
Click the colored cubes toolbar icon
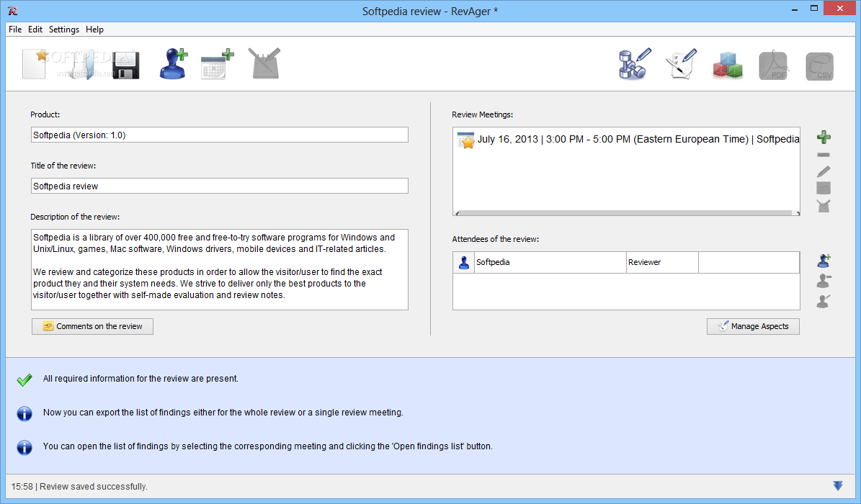coord(728,66)
